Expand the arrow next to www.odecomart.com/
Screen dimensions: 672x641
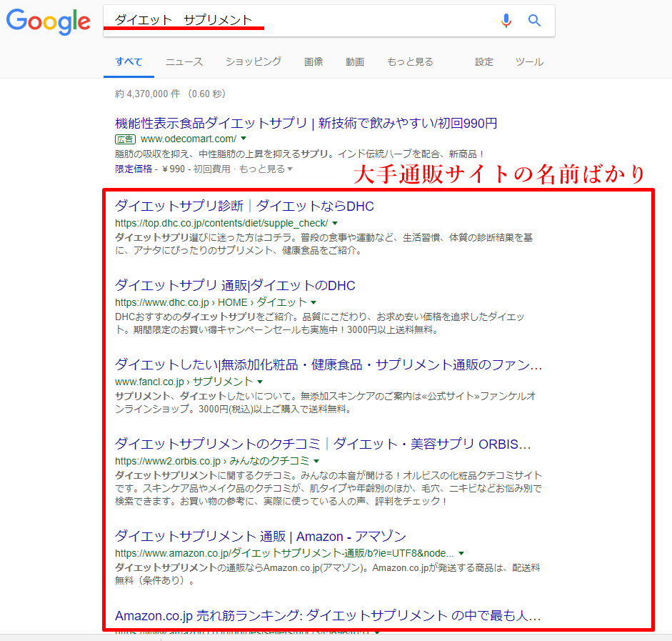(244, 139)
